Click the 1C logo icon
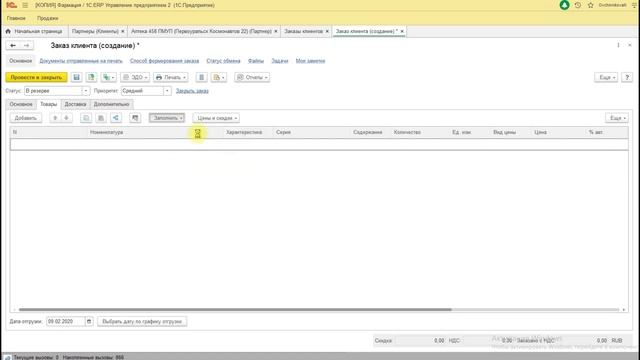This screenshot has width=640, height=360. pyautogui.click(x=11, y=5)
